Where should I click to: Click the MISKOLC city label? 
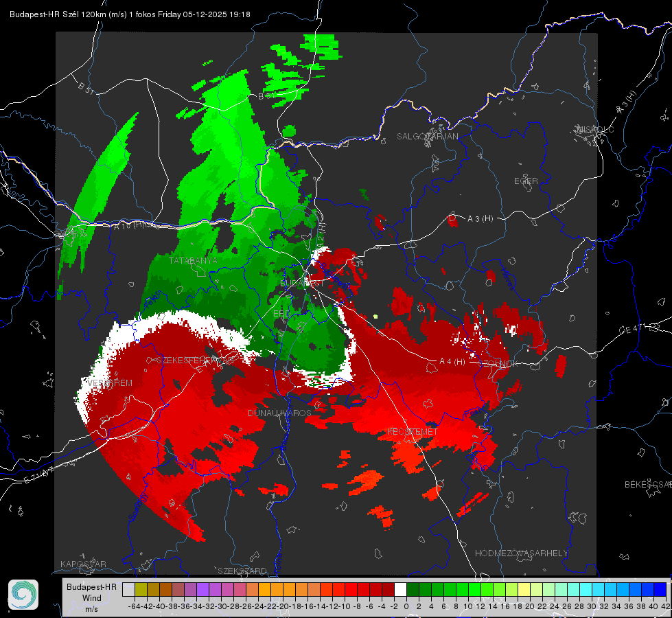coord(595,129)
